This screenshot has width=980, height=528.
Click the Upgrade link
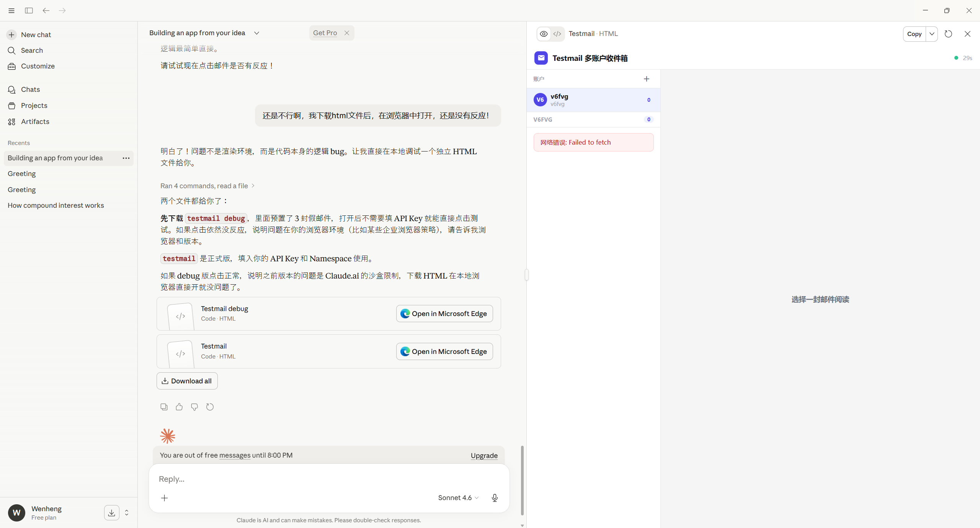[484, 456]
